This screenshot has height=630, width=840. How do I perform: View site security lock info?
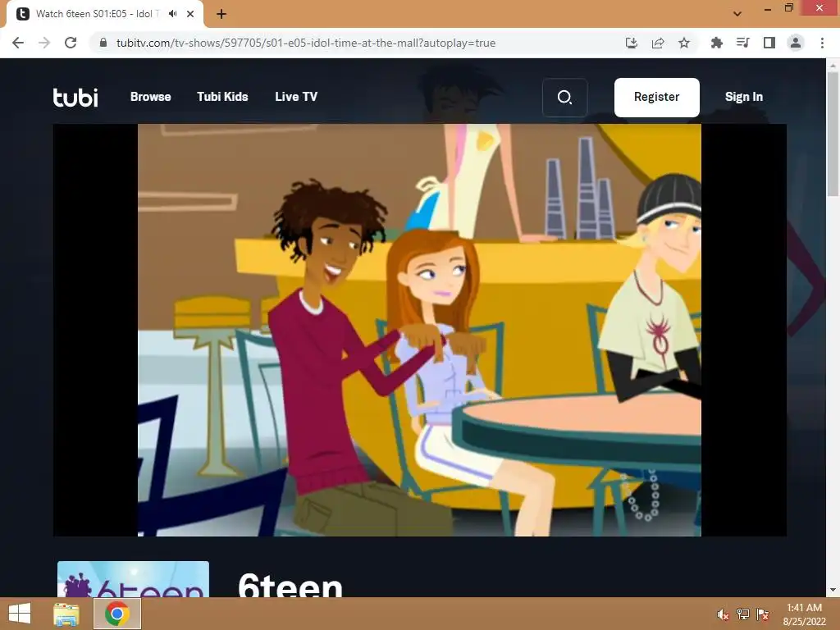(x=103, y=43)
